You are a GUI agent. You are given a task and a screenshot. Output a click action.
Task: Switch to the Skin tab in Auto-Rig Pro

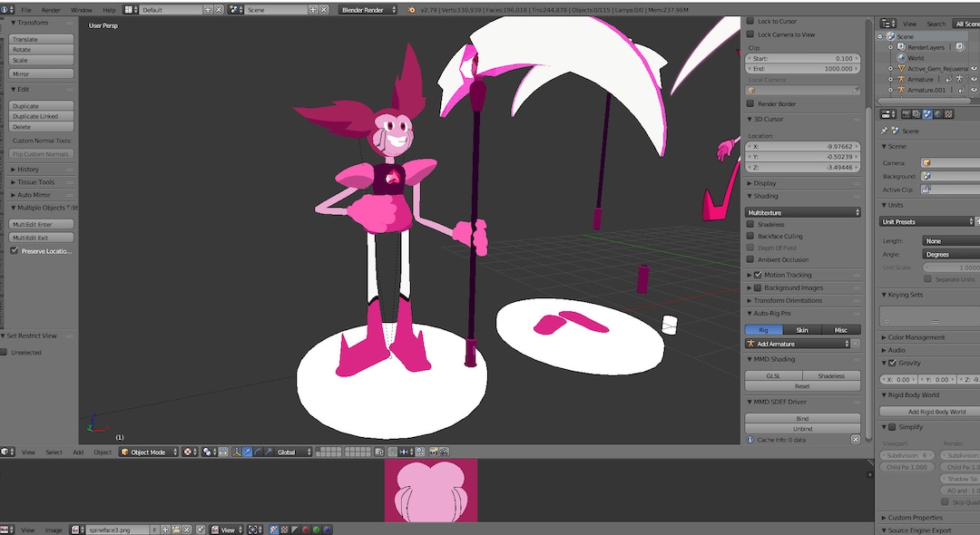[801, 330]
